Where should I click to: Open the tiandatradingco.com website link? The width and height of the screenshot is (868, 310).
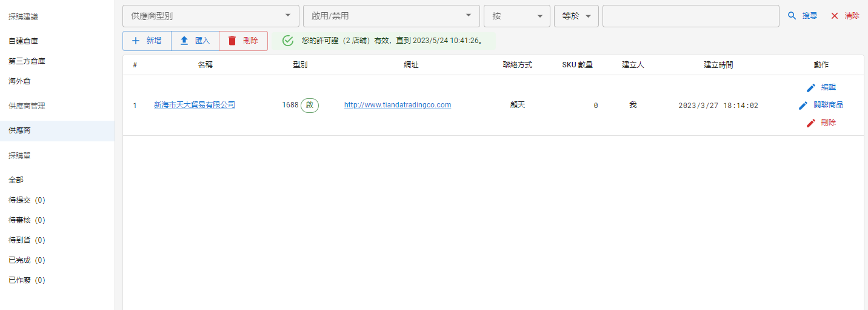coord(398,105)
